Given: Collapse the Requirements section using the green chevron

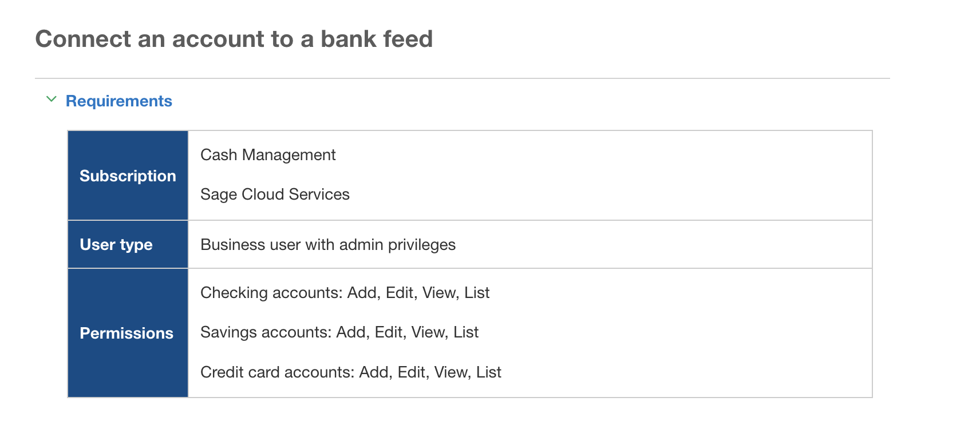Looking at the screenshot, I should (52, 100).
